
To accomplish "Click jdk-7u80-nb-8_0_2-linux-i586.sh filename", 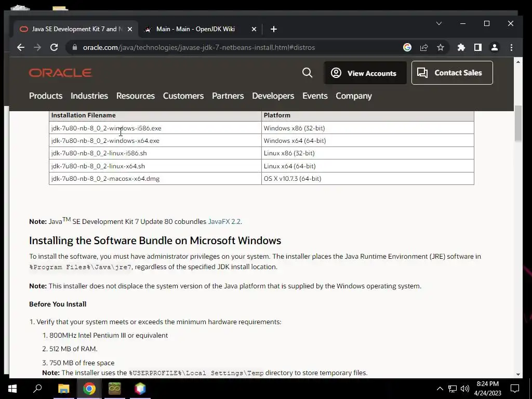I will click(x=99, y=153).
